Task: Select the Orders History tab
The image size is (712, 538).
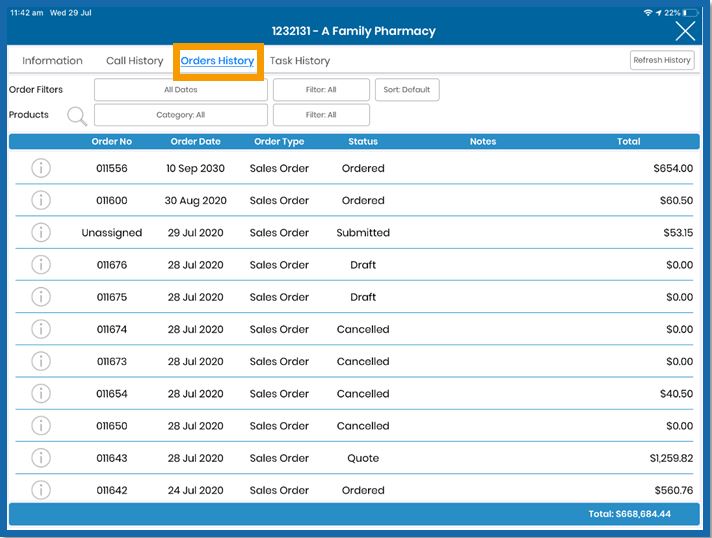Action: pyautogui.click(x=218, y=61)
